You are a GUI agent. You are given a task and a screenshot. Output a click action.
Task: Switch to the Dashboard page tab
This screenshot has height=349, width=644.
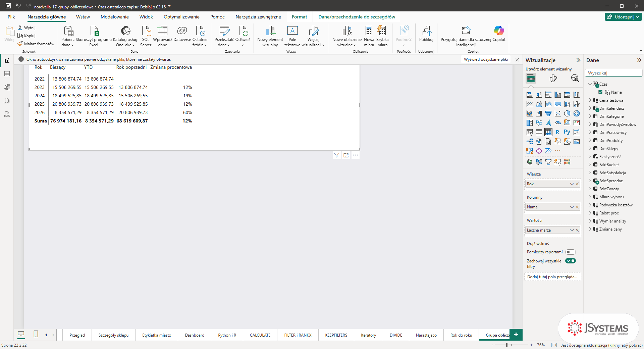[x=195, y=335]
